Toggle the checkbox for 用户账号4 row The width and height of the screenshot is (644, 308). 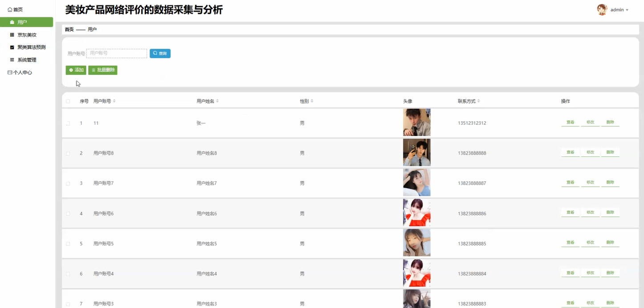(68, 274)
